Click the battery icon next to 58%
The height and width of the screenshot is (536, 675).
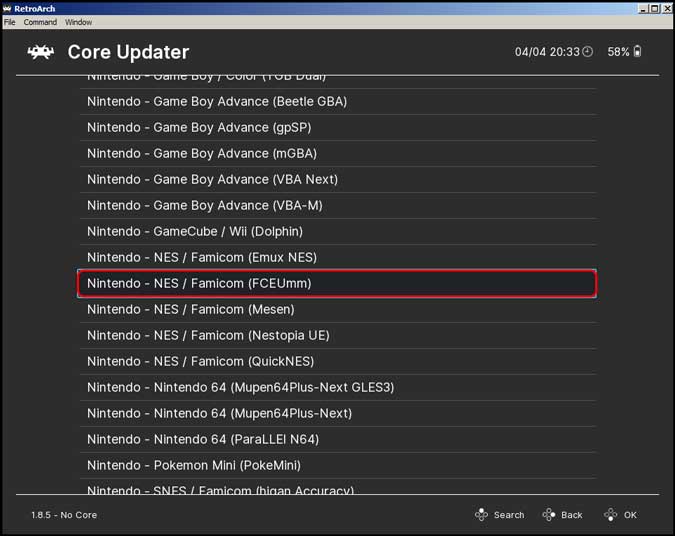pyautogui.click(x=638, y=52)
